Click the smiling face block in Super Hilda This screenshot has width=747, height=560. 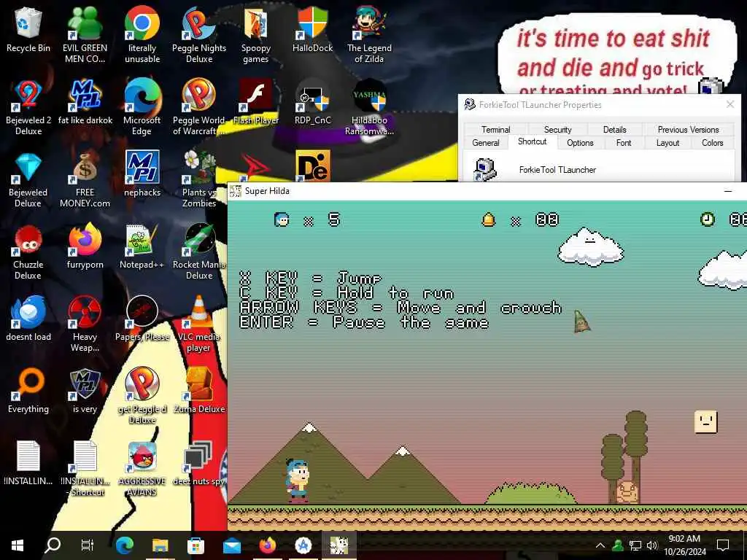[x=705, y=422]
